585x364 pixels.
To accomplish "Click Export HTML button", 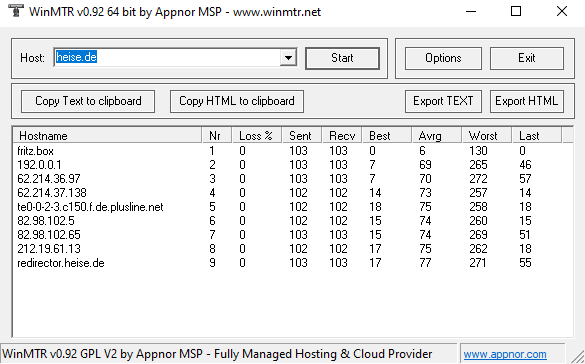I will (x=526, y=101).
